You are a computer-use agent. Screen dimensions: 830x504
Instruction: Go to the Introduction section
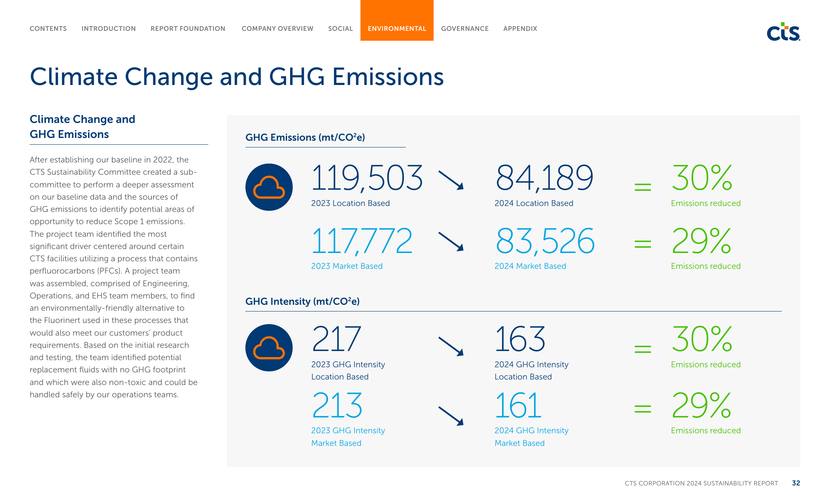click(109, 28)
